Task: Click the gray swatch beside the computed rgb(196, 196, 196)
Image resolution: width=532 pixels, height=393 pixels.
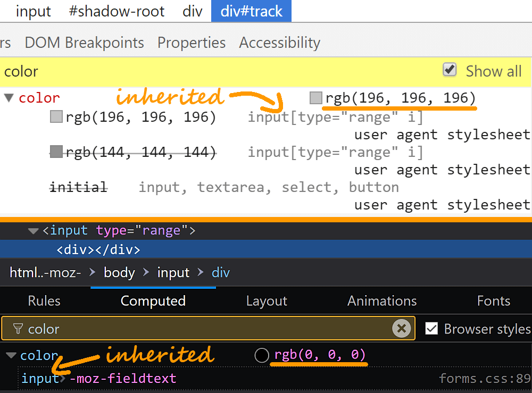Action: 316,98
